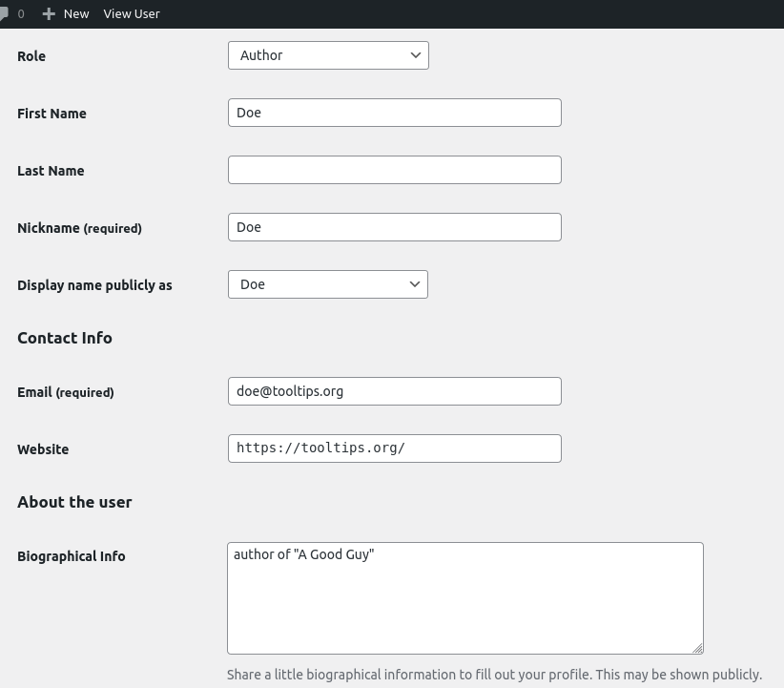Open the Role dropdown showing Author
784x688 pixels.
tap(328, 55)
